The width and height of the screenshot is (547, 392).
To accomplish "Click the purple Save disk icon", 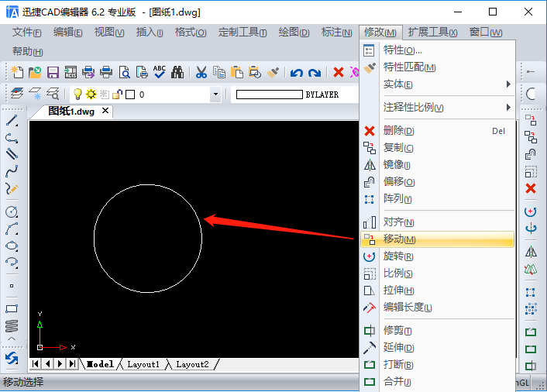I will click(53, 72).
